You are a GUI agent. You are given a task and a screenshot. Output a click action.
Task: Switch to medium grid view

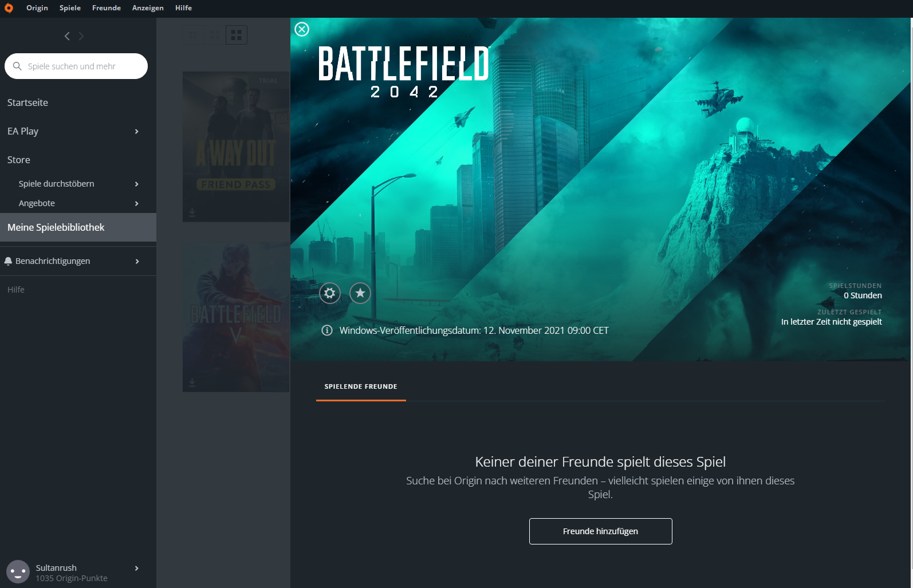[x=215, y=35]
